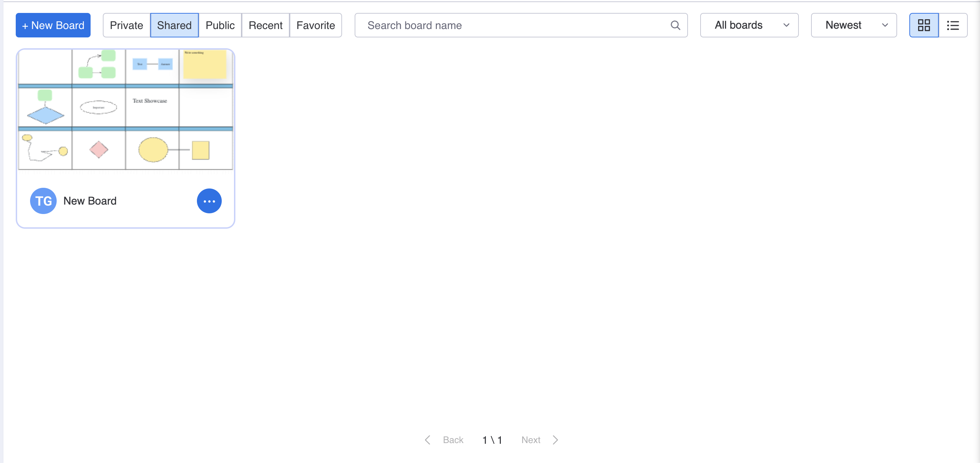Click the New Board title text
The height and width of the screenshot is (463, 980).
coord(90,201)
